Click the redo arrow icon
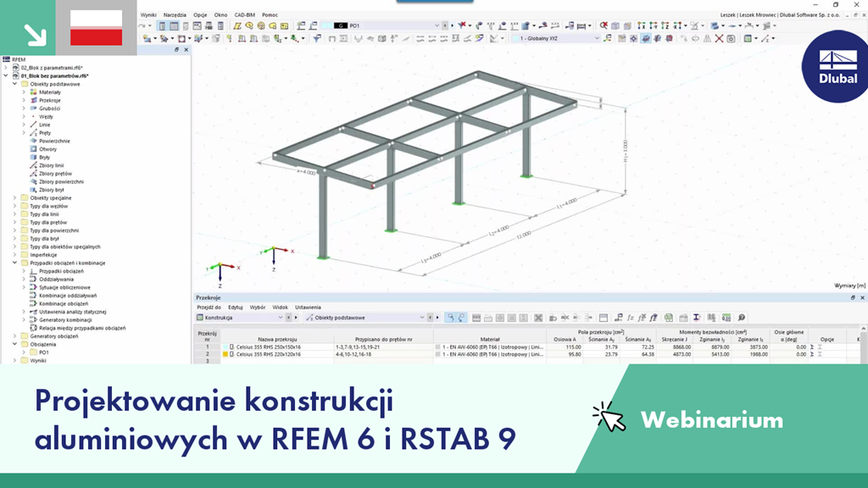This screenshot has height=488, width=868. click(142, 25)
